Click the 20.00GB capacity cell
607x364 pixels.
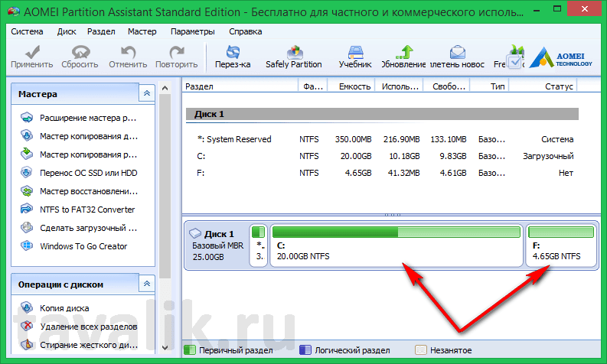356,156
